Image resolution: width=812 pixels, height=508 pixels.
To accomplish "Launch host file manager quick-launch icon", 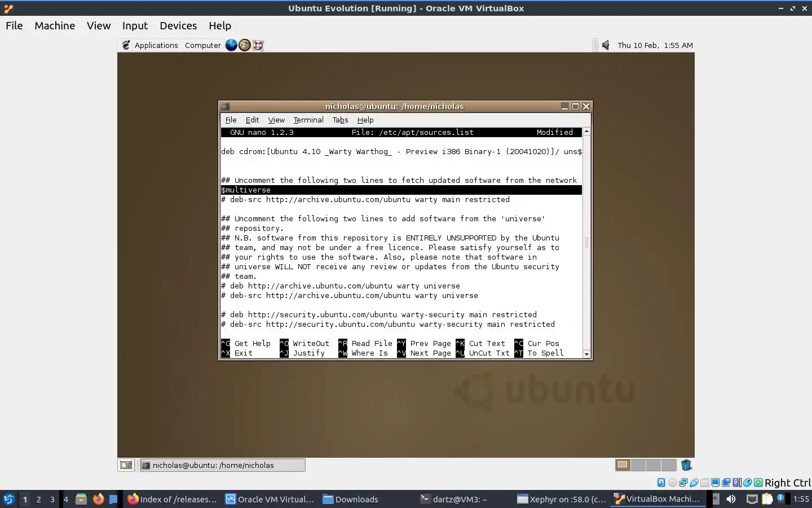I will pyautogui.click(x=81, y=499).
